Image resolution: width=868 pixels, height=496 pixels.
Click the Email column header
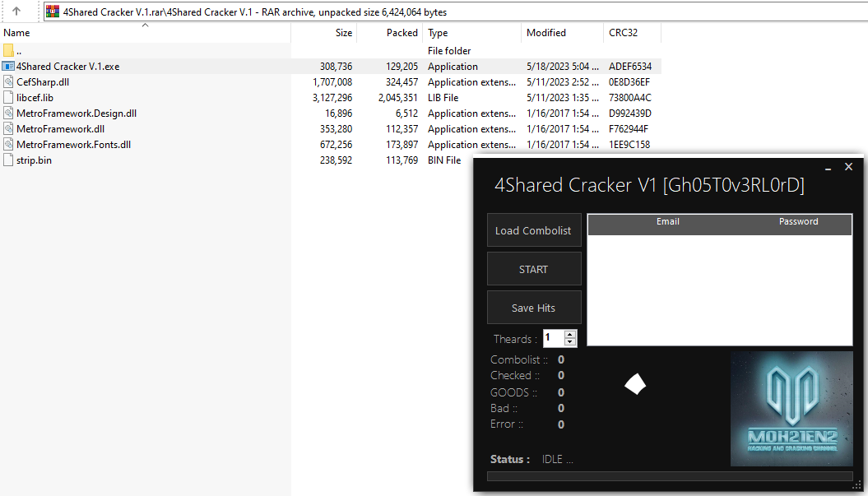pos(668,221)
